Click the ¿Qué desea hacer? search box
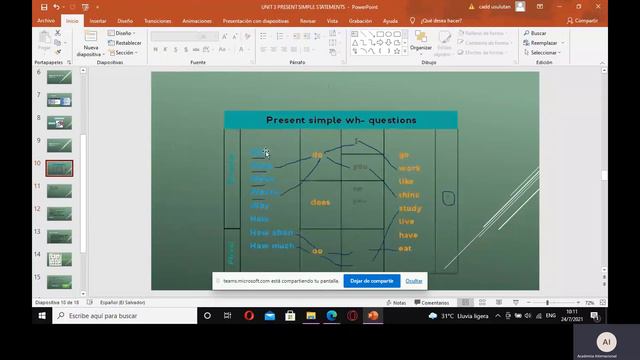 tap(441, 21)
